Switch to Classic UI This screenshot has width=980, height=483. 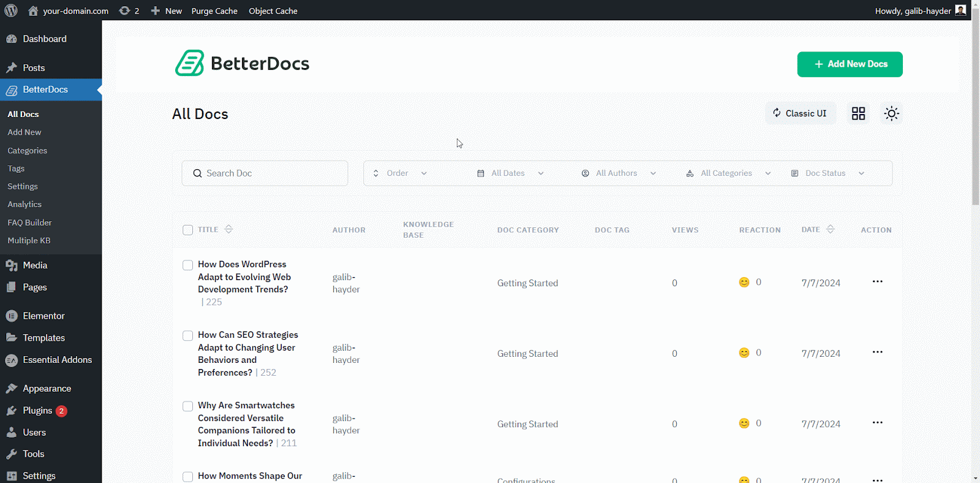coord(800,113)
